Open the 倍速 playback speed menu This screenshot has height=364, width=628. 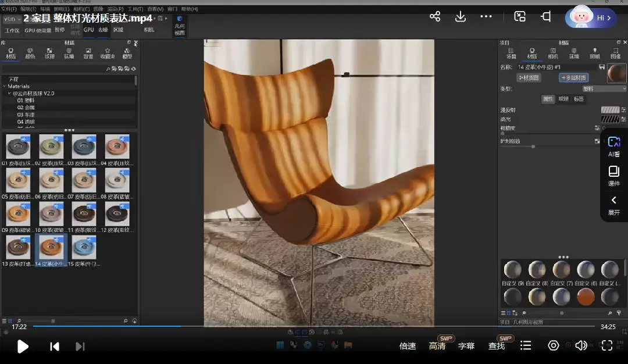tap(407, 346)
